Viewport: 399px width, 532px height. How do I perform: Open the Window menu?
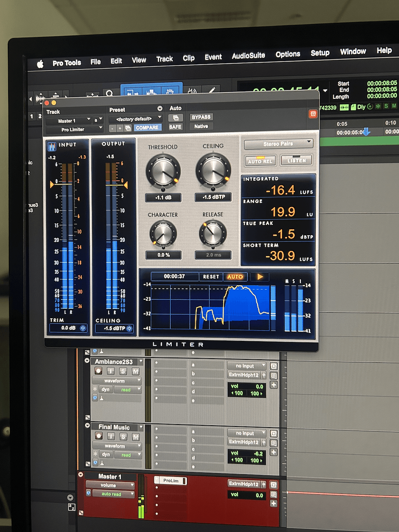tap(353, 51)
